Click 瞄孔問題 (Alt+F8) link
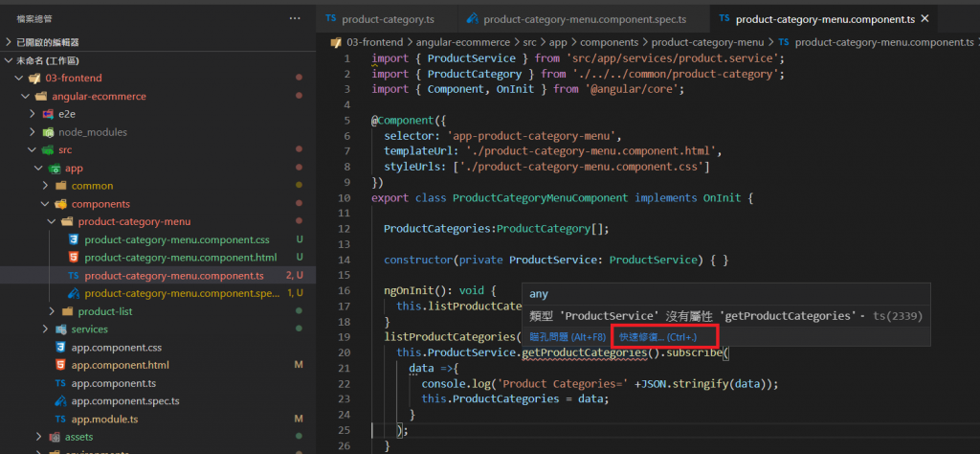This screenshot has width=980, height=454. pos(566,336)
